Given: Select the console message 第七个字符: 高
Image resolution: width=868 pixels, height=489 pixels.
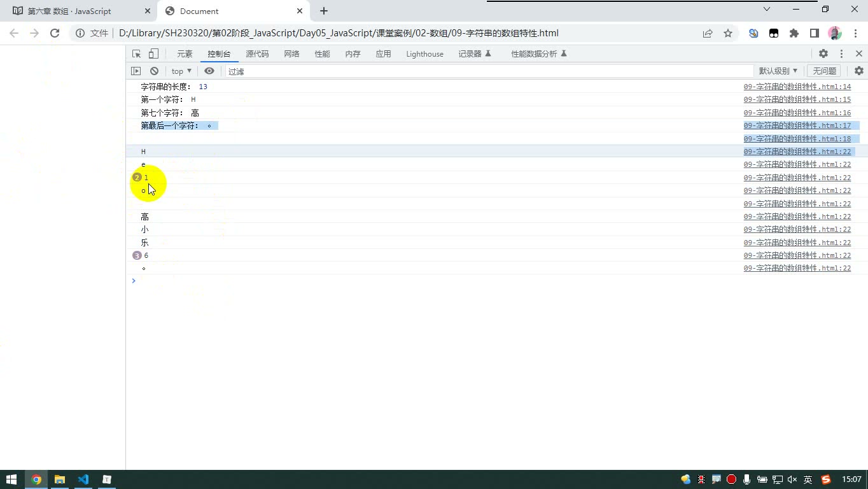Looking at the screenshot, I should 170,113.
